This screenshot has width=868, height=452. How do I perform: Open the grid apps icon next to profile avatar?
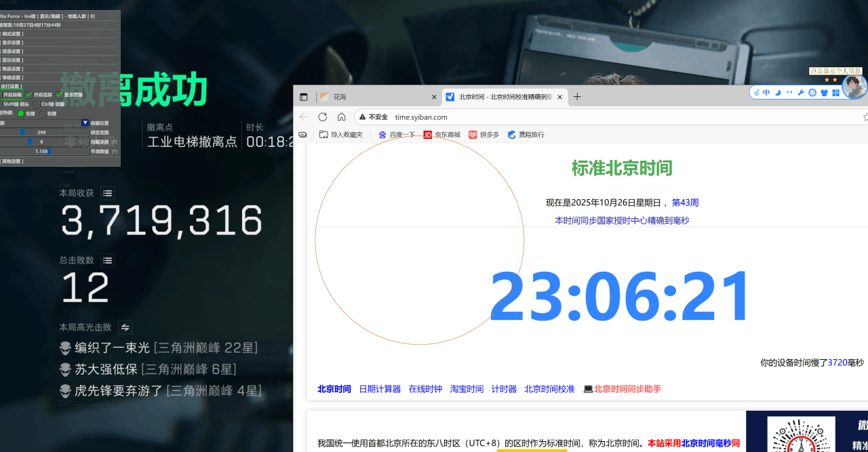836,92
